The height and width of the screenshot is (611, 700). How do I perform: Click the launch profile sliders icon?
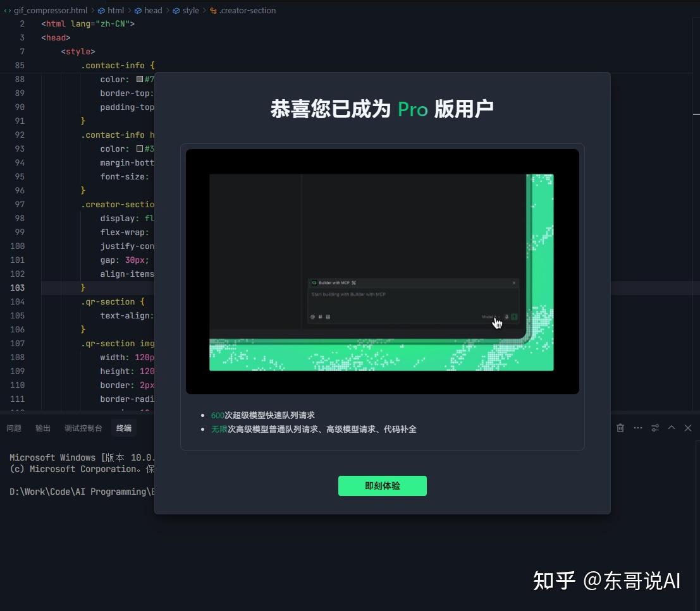[x=655, y=428]
